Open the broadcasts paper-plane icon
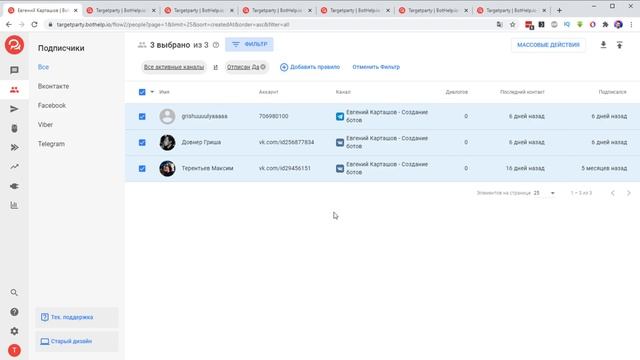The image size is (640, 360). point(14,109)
